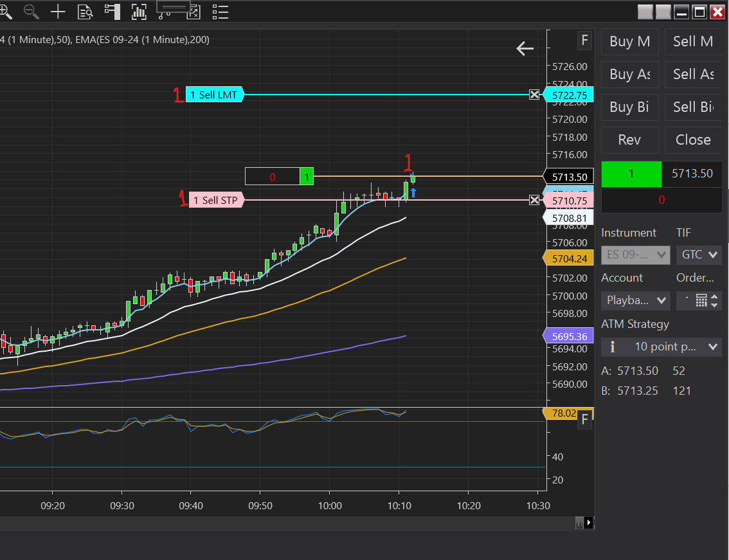The image size is (729, 560).
Task: Click the F button on the indicator panel
Action: click(x=584, y=420)
